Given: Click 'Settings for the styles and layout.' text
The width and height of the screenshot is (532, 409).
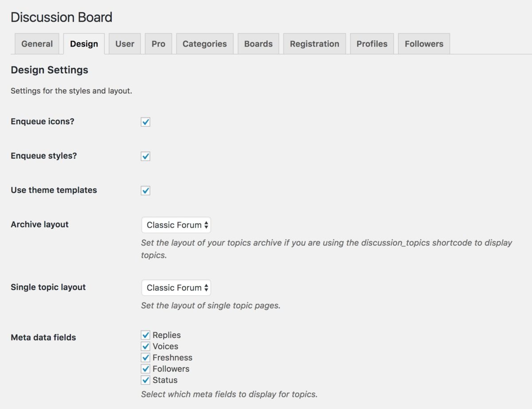Looking at the screenshot, I should pos(71,91).
